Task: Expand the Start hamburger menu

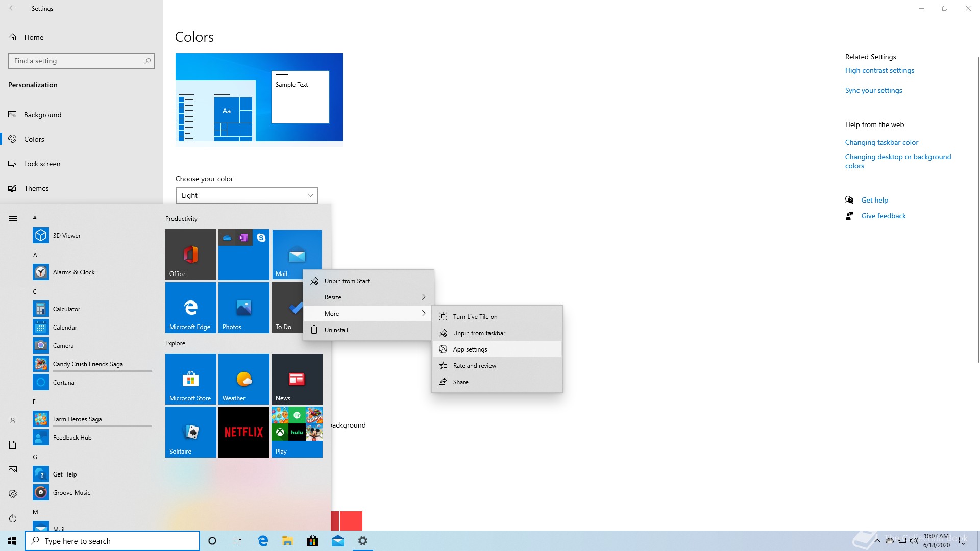Action: [13, 218]
